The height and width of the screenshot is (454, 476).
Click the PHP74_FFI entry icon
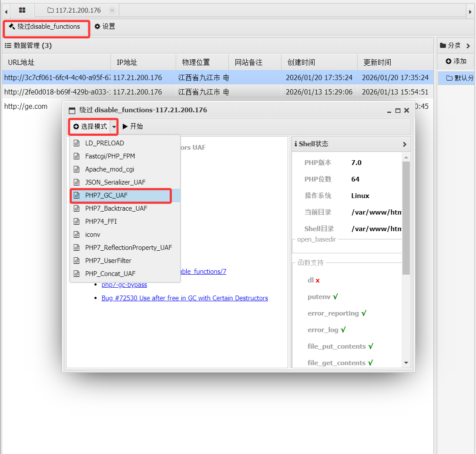pos(77,222)
